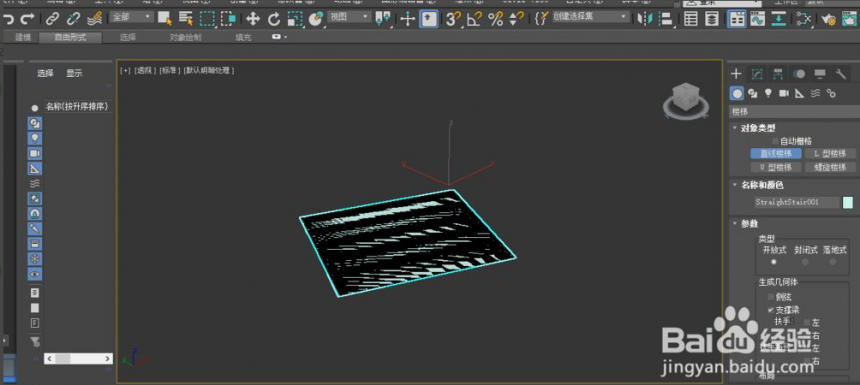Expand the ribbon minimize options dropdown
The width and height of the screenshot is (860, 385).
[x=279, y=37]
